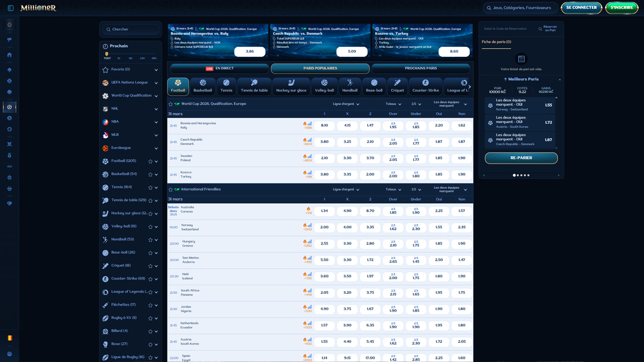Click the Spain flag language selector

click(10, 338)
